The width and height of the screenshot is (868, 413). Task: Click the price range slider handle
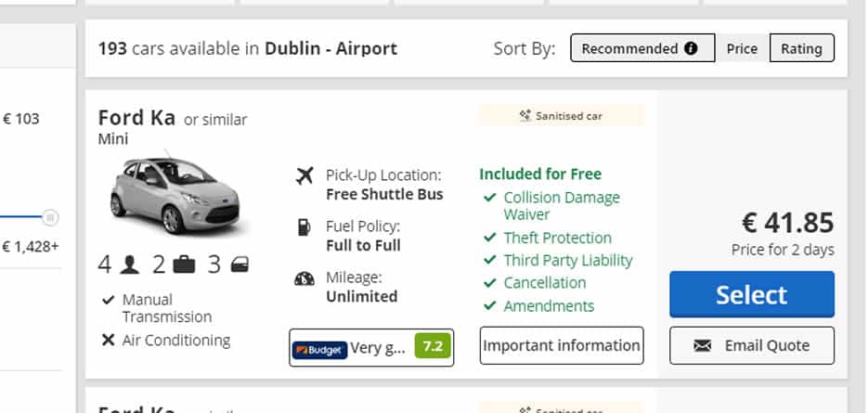(x=51, y=217)
